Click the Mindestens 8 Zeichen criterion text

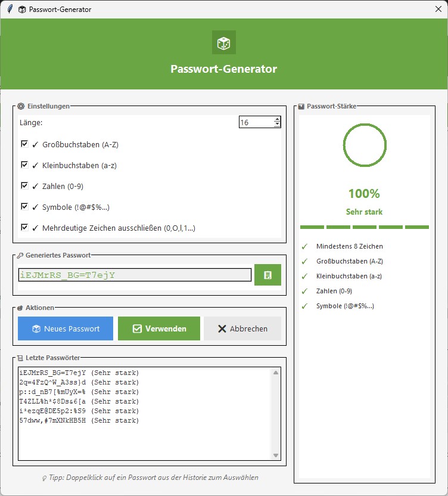click(x=350, y=246)
